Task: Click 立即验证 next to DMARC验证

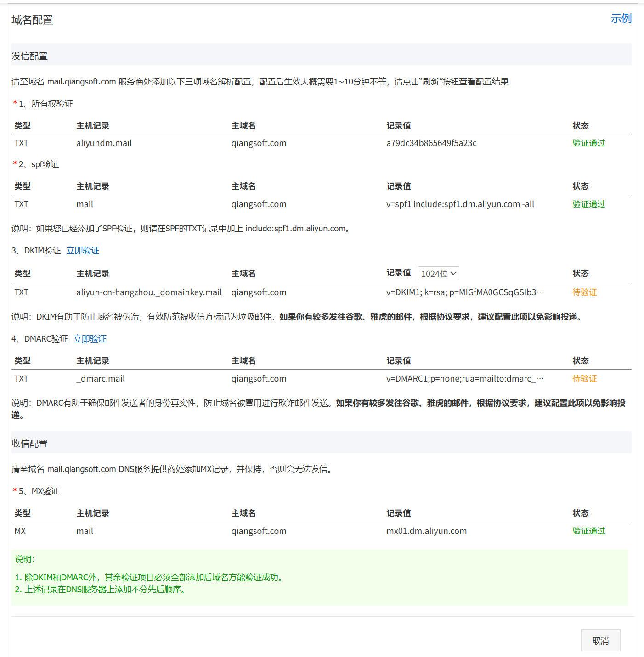Action: tap(90, 339)
